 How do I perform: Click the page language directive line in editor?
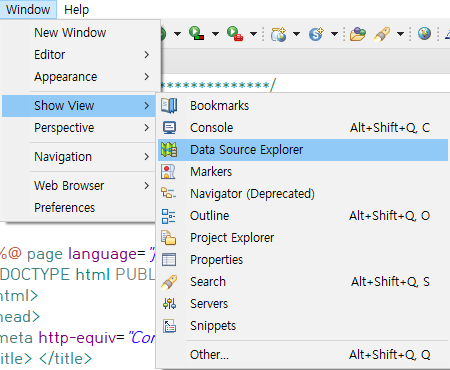pyautogui.click(x=78, y=254)
